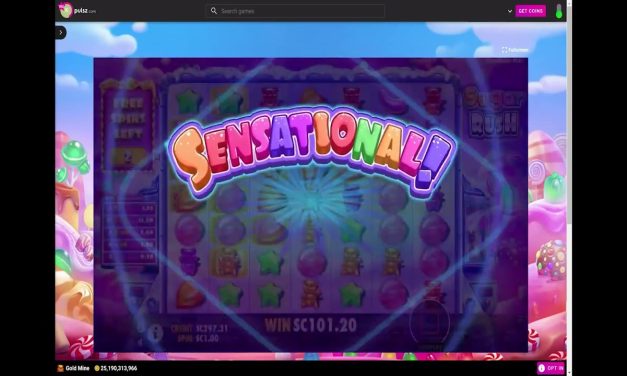This screenshot has height=376, width=627.
Task: Click the magnifier search icon
Action: click(x=214, y=11)
